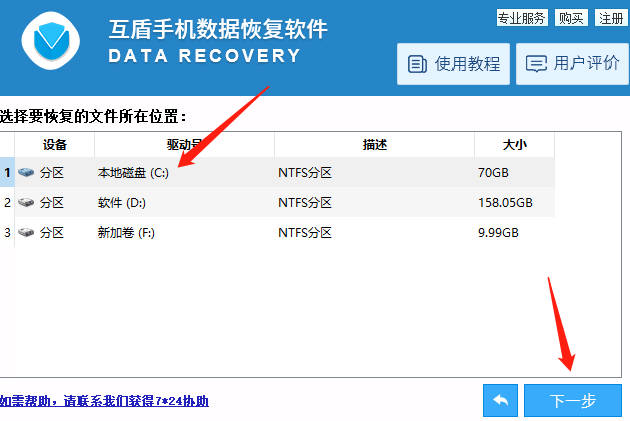Open the 使用教程 tutorial button

click(453, 64)
